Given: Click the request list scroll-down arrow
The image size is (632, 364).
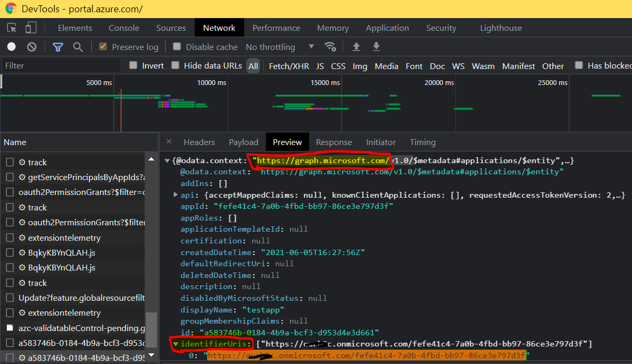Looking at the screenshot, I should pyautogui.click(x=151, y=355).
